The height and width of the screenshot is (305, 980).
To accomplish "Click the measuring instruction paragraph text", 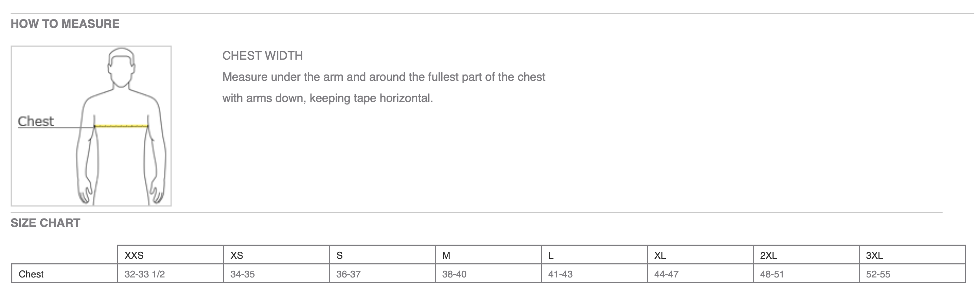I will (383, 88).
